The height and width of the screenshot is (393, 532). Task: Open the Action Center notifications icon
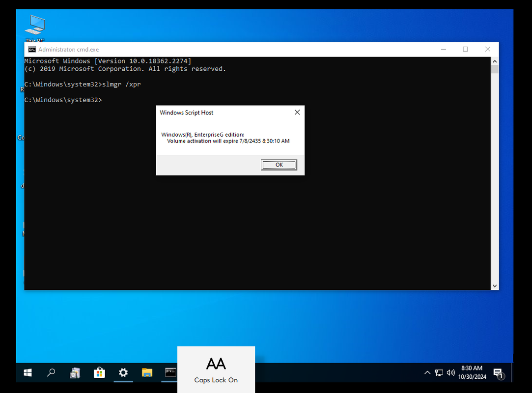[x=499, y=373]
